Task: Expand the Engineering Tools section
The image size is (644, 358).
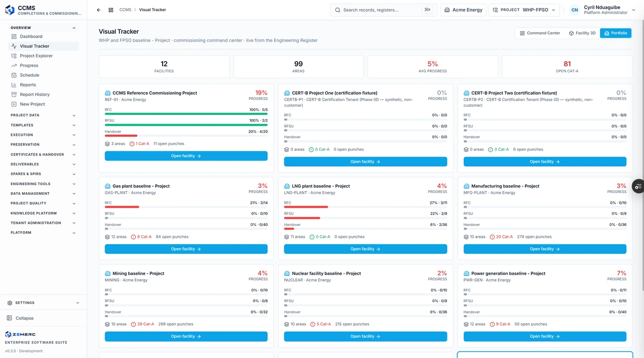Action: point(43,184)
